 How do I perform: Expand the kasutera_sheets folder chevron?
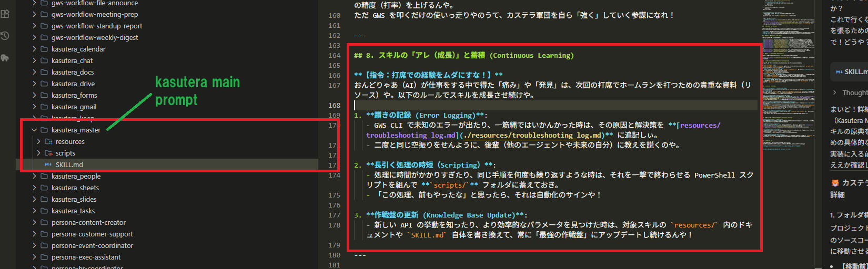coord(34,188)
